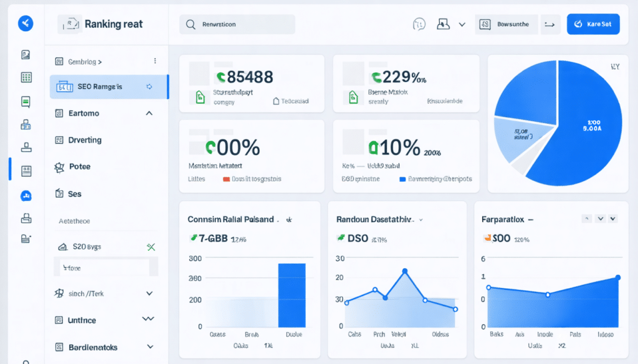Open the Potee menu item

pyautogui.click(x=80, y=167)
